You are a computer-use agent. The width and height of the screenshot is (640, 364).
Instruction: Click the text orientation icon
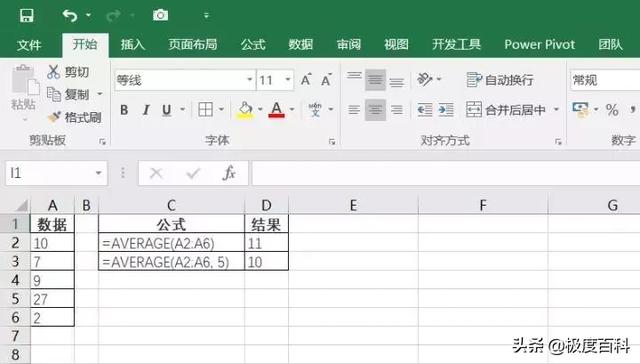[x=425, y=79]
